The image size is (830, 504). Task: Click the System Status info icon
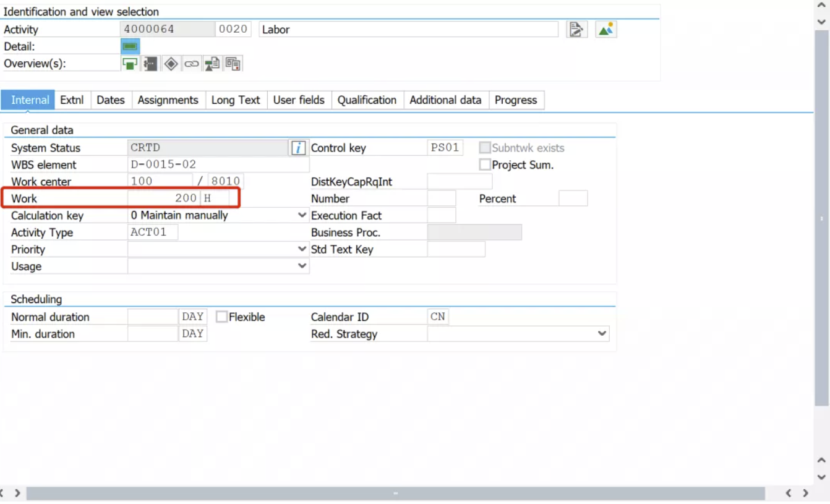298,148
